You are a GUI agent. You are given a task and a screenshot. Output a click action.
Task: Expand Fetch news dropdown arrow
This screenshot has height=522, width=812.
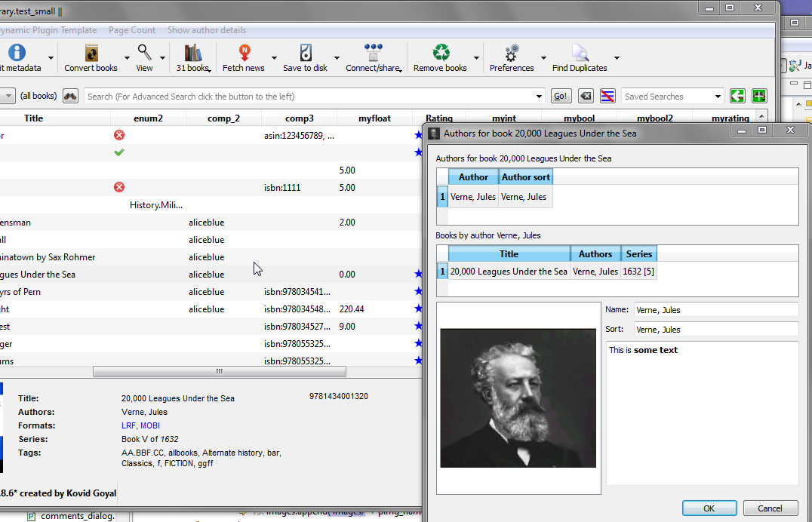click(274, 58)
